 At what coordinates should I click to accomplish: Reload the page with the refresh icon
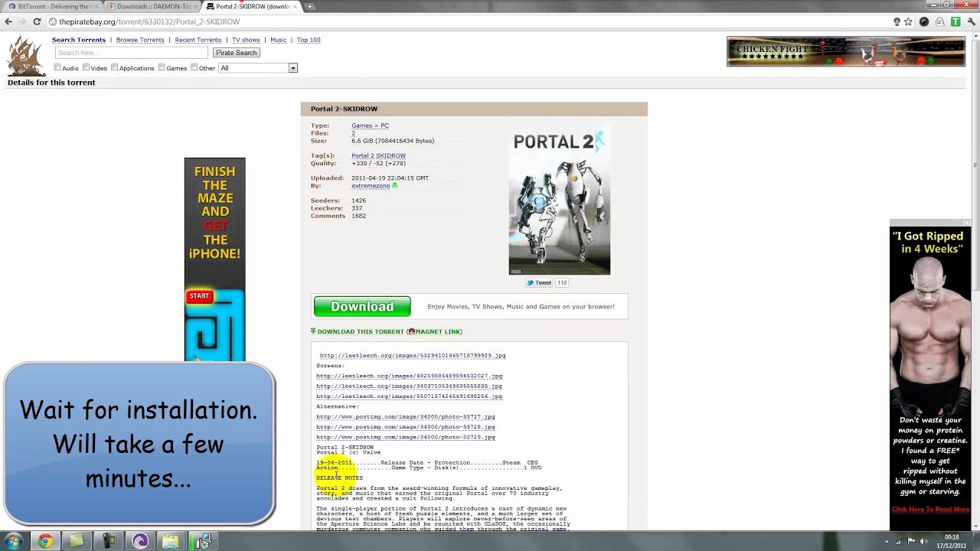click(x=37, y=21)
